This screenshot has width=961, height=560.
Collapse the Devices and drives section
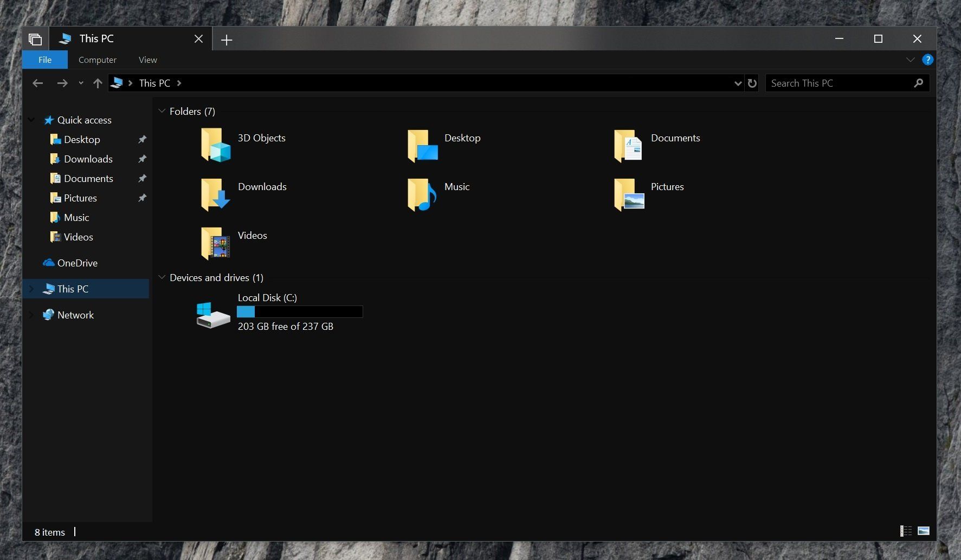click(162, 277)
